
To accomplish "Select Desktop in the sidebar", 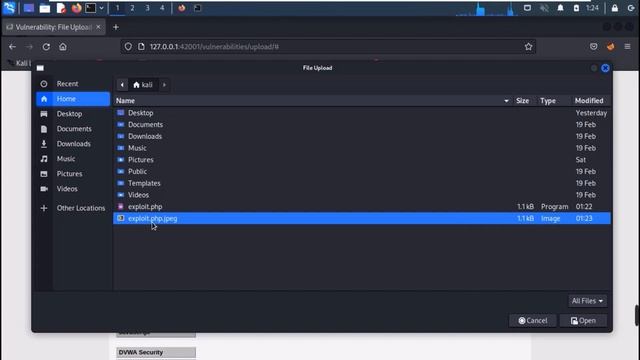I will click(x=73, y=114).
